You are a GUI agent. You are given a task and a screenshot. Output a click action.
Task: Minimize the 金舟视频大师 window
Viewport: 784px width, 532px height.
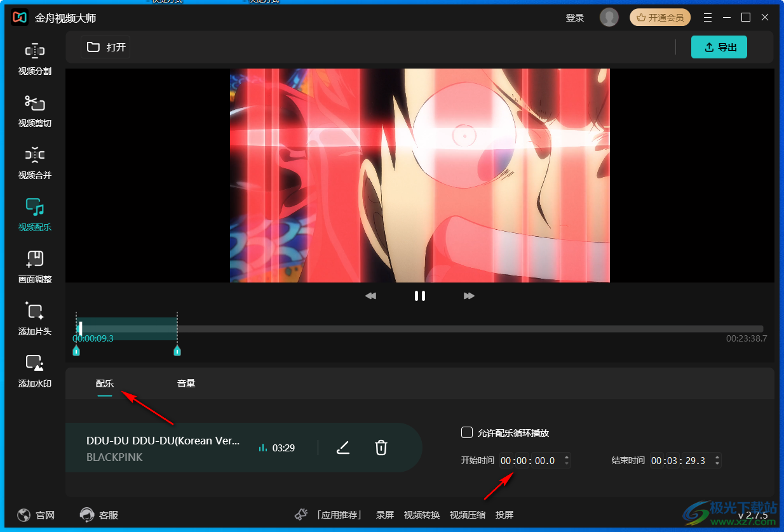[x=727, y=18]
